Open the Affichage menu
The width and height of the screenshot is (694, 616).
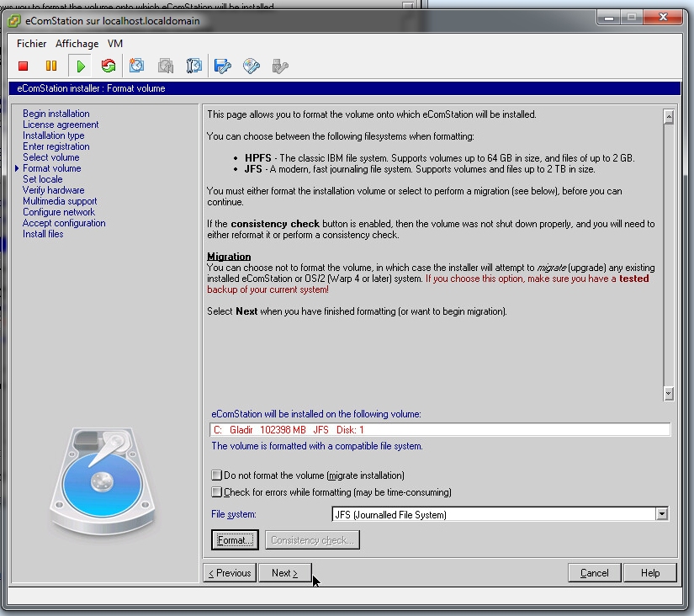77,44
